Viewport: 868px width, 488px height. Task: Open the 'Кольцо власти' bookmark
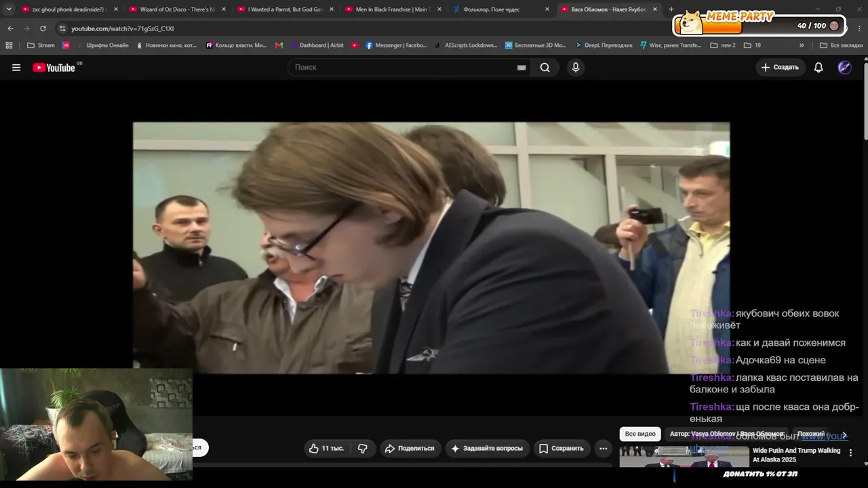tap(237, 45)
